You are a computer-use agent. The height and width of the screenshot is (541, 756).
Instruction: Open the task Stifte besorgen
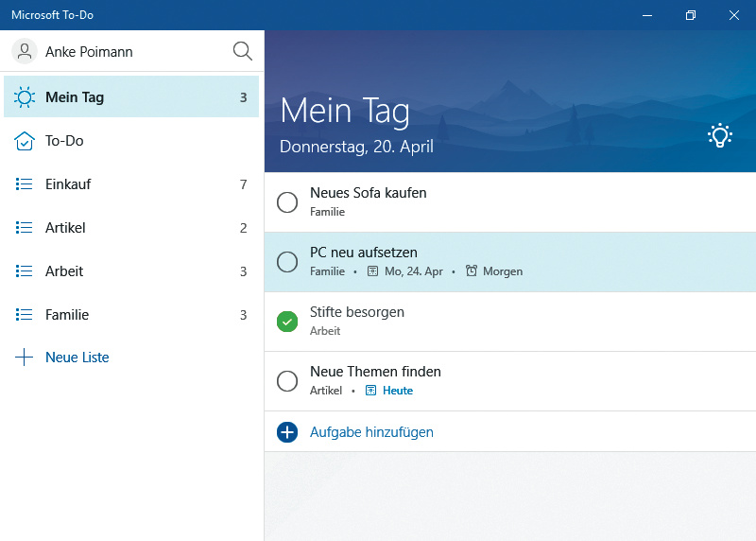tap(510, 322)
